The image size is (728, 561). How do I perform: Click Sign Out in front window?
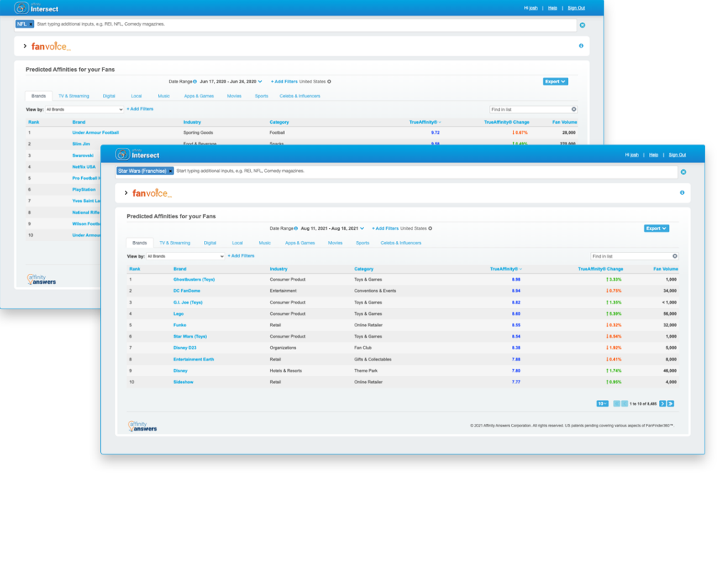(x=677, y=155)
